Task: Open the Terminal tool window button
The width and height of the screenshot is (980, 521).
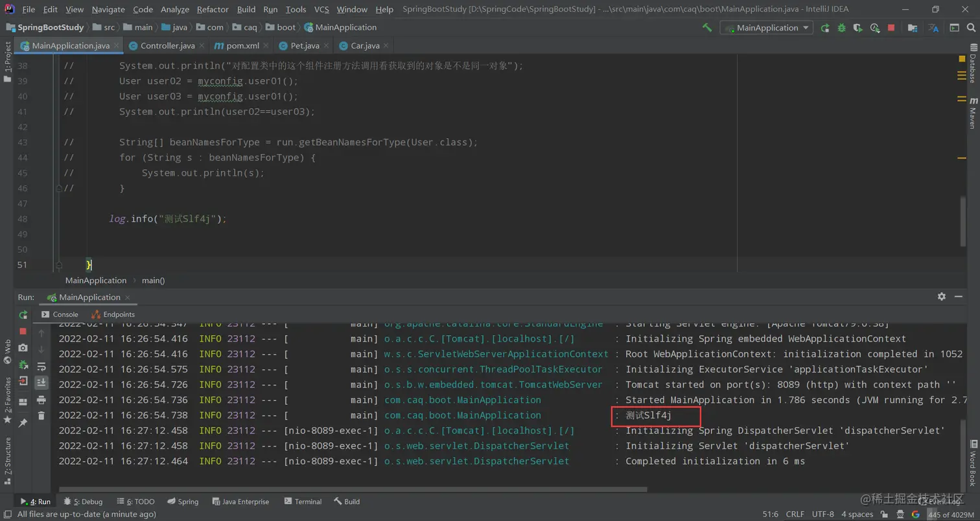Action: (302, 502)
